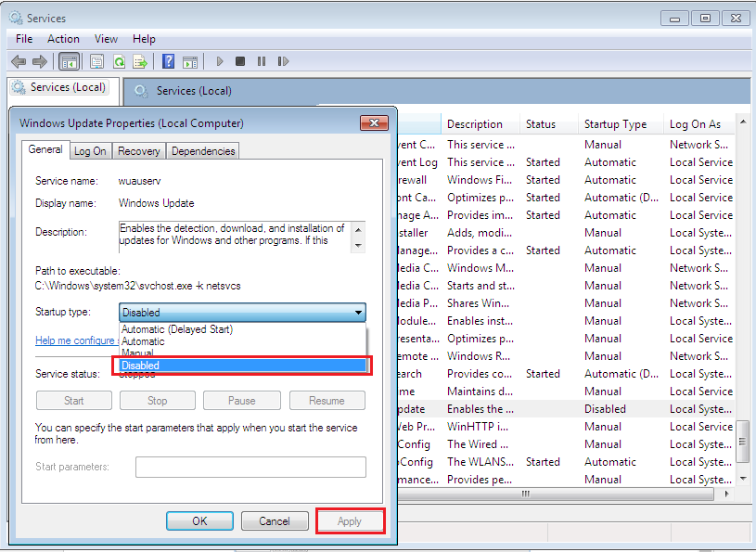Image resolution: width=756 pixels, height=552 pixels.
Task: Click the Stop Service square icon
Action: click(x=240, y=61)
